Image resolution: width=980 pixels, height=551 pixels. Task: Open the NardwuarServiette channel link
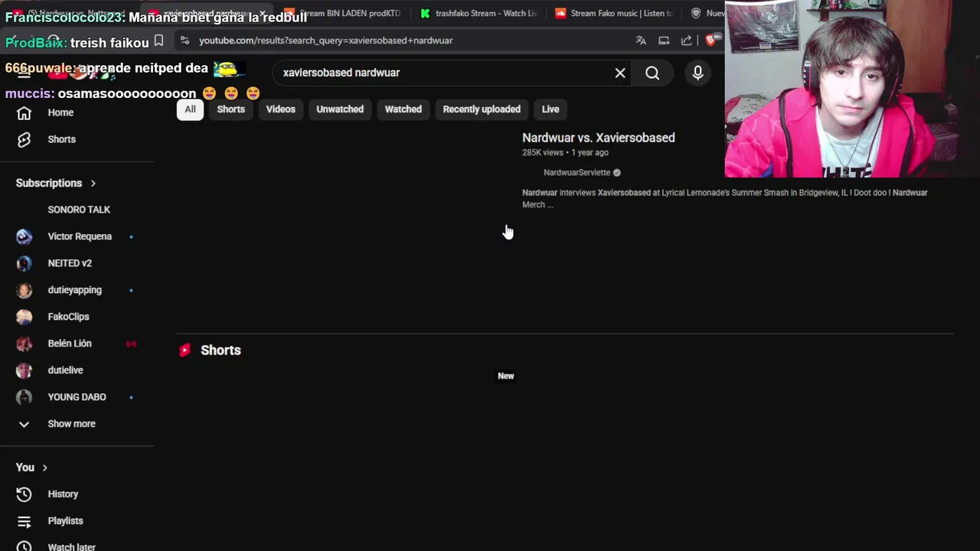pyautogui.click(x=577, y=173)
